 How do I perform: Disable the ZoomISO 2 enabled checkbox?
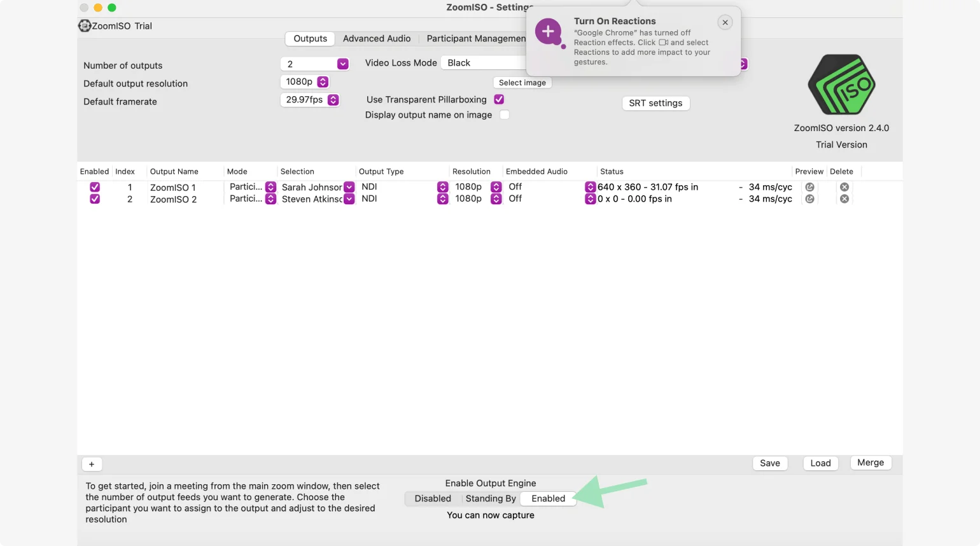click(x=95, y=199)
